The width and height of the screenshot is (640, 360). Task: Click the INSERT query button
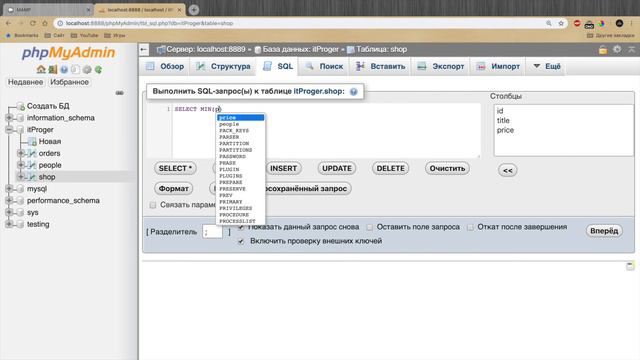point(283,169)
